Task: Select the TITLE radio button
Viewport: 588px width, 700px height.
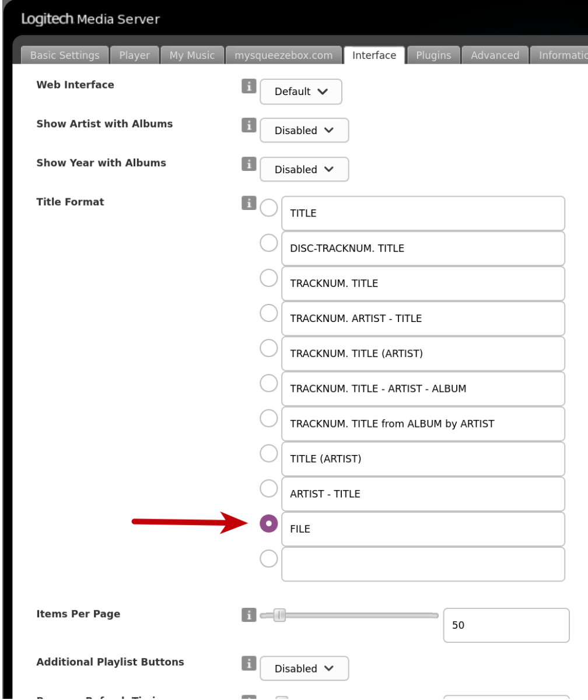Action: pos(268,208)
